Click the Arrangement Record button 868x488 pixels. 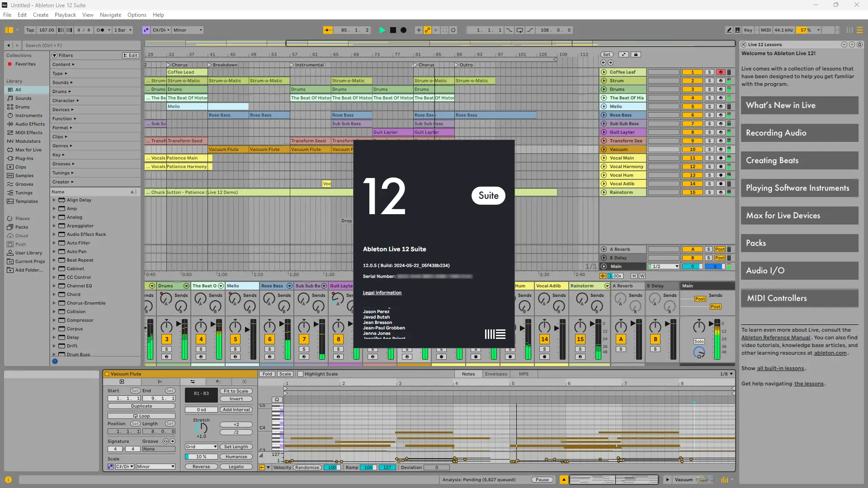pos(404,30)
